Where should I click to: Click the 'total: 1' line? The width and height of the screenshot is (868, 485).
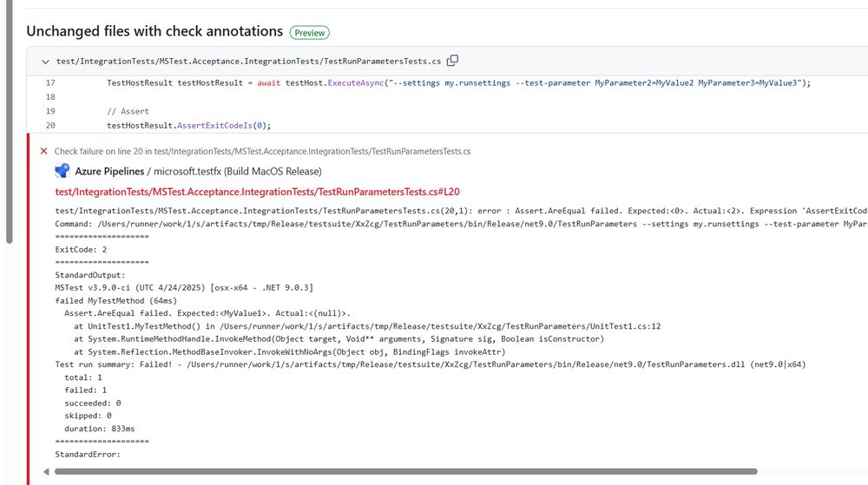point(83,377)
